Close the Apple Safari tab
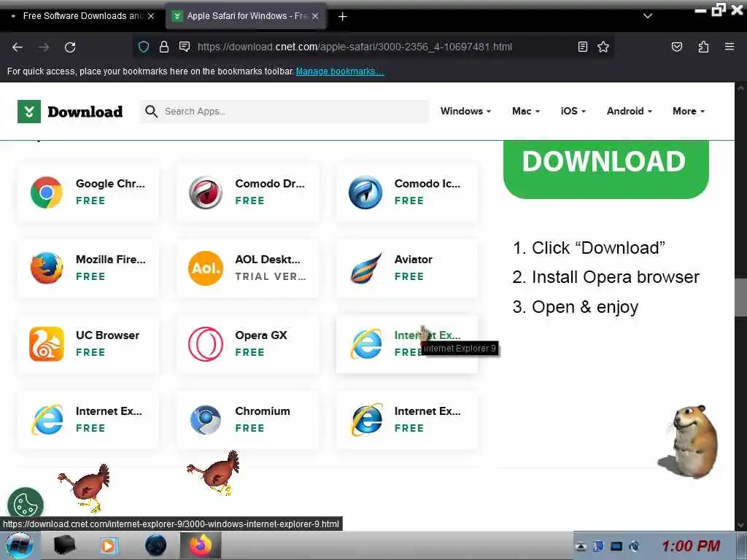 (x=315, y=16)
